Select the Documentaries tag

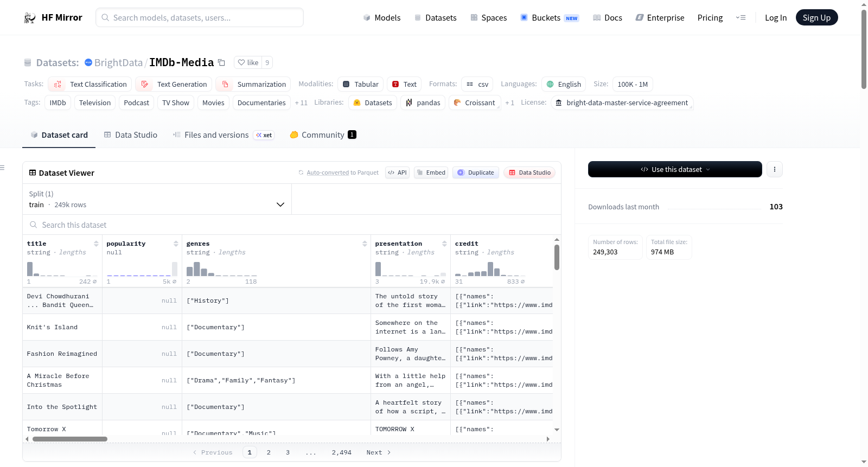[261, 103]
